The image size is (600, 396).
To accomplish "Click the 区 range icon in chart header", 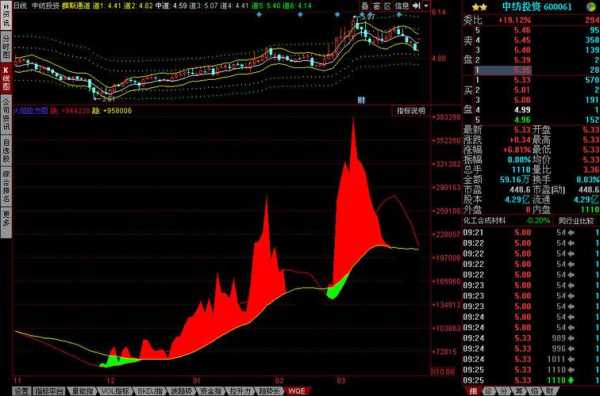I will 388,6.
